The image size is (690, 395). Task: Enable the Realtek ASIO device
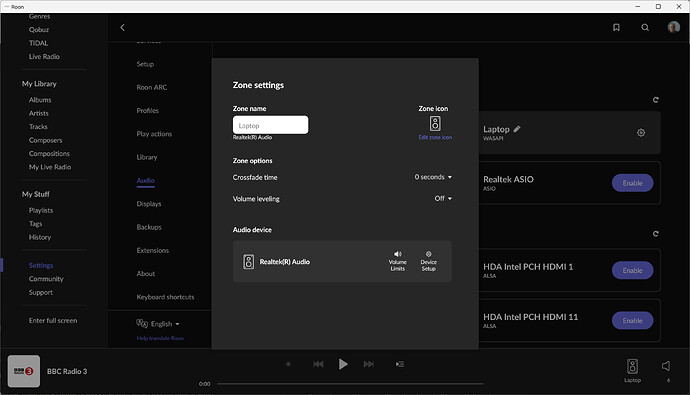pyautogui.click(x=632, y=183)
